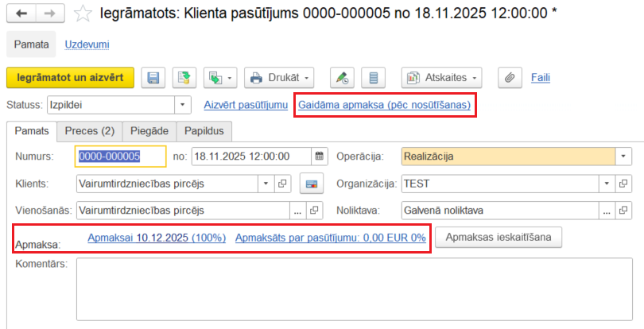Image resolution: width=644 pixels, height=329 pixels.
Task: Click the pen-with-clock toolbar icon
Action: (342, 78)
